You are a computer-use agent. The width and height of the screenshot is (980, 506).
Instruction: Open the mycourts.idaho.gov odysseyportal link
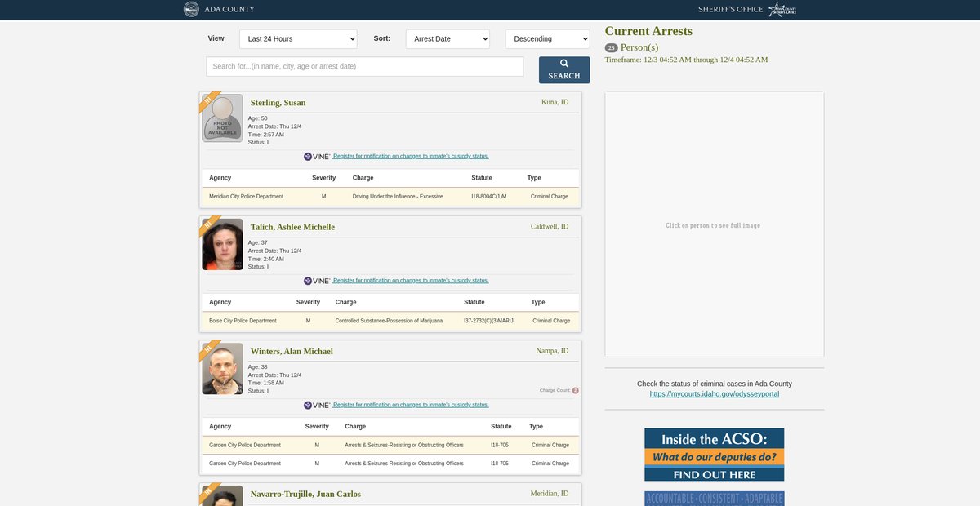pos(715,393)
